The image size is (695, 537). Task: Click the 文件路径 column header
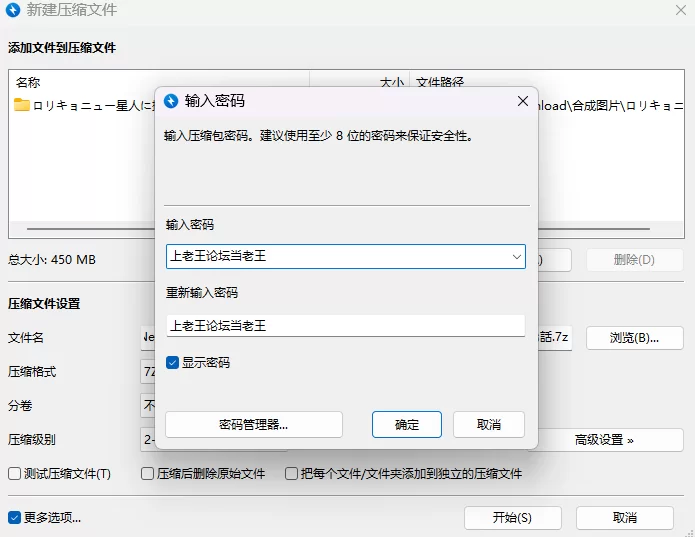point(440,82)
